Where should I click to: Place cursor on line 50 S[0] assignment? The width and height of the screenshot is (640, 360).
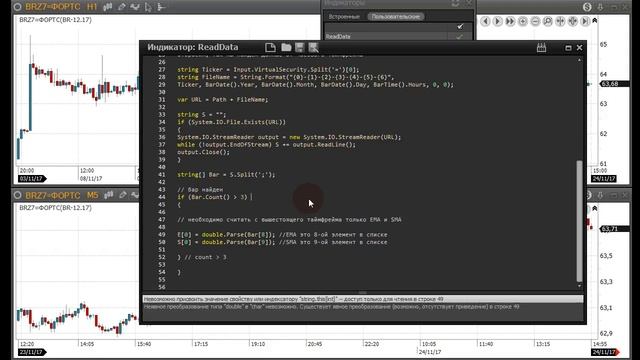[282, 242]
